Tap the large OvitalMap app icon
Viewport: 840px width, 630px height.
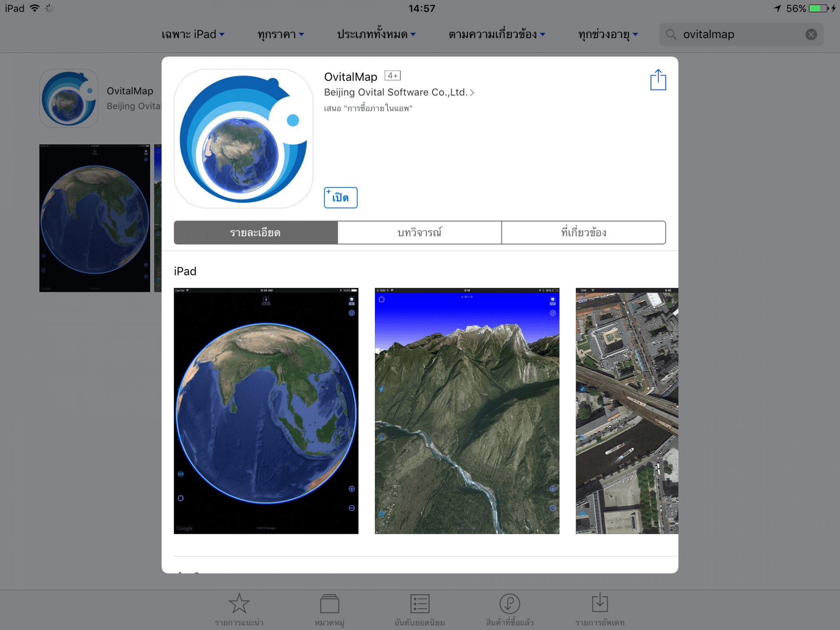pyautogui.click(x=244, y=138)
